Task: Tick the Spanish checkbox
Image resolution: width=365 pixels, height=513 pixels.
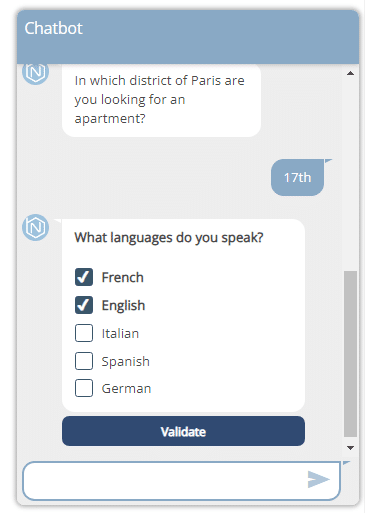Action: point(84,361)
